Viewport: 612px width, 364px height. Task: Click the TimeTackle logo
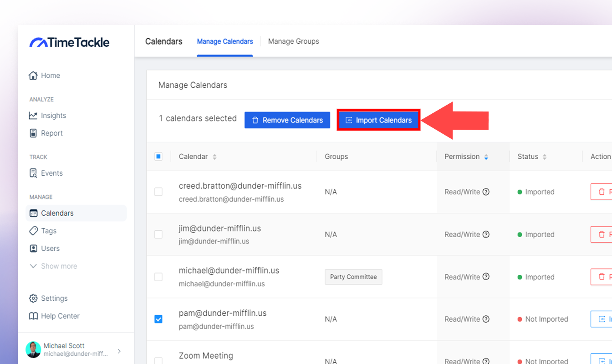click(x=69, y=42)
